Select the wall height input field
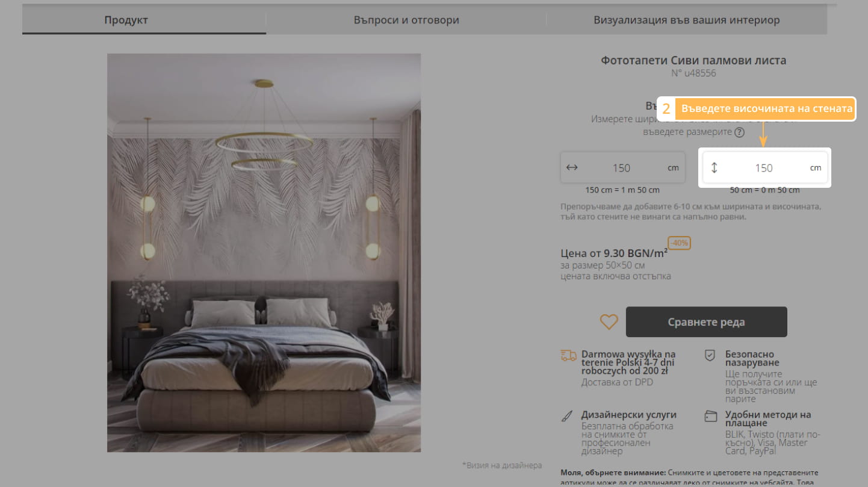This screenshot has height=487, width=868. [765, 168]
